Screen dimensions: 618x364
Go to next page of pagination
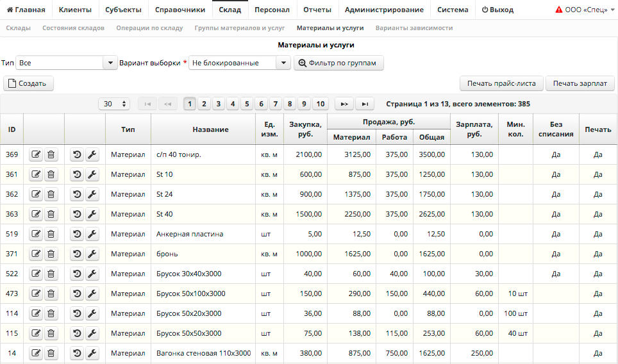[344, 104]
